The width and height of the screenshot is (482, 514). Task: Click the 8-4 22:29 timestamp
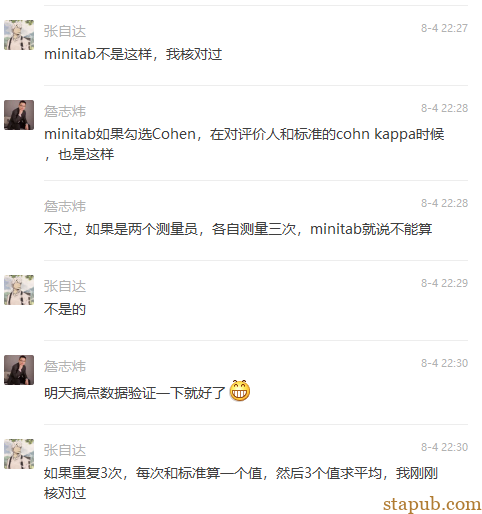coord(444,283)
